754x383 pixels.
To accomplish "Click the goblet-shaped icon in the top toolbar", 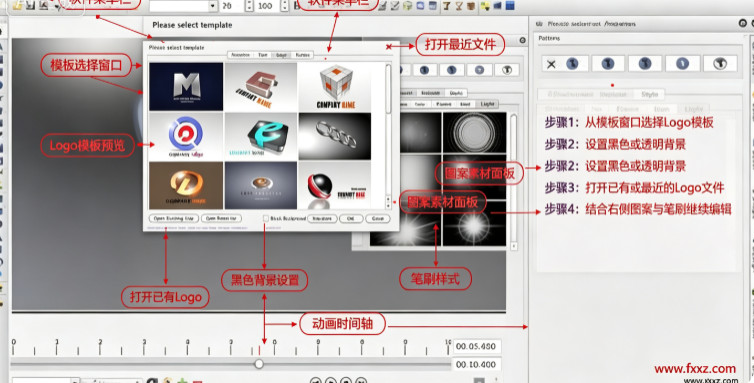I will click(x=459, y=5).
